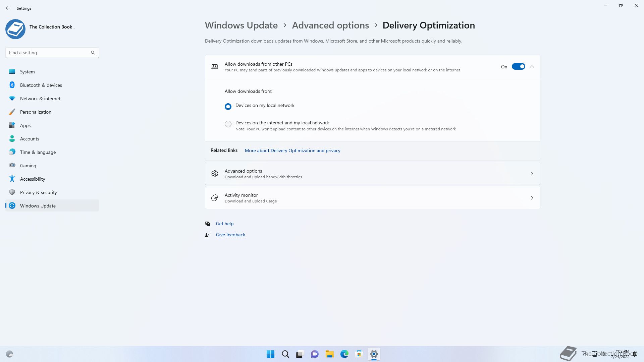The height and width of the screenshot is (362, 644).
Task: Click the System monitor icon in sidebar
Action: coord(12,71)
